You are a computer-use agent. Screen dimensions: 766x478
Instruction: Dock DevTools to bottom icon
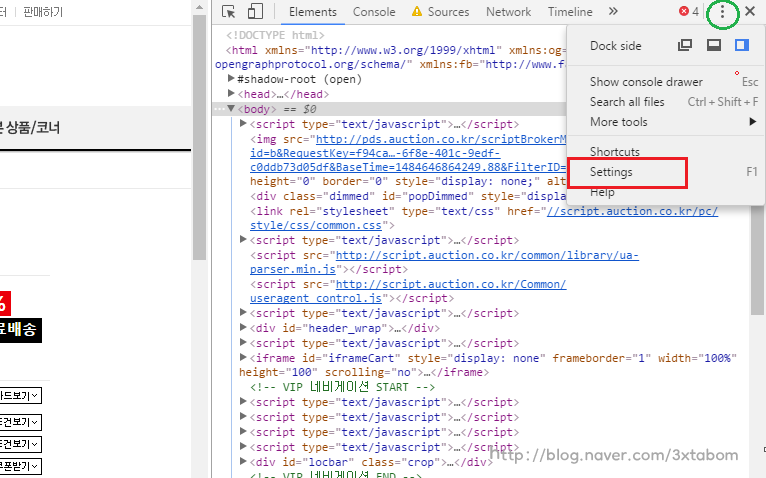(714, 45)
